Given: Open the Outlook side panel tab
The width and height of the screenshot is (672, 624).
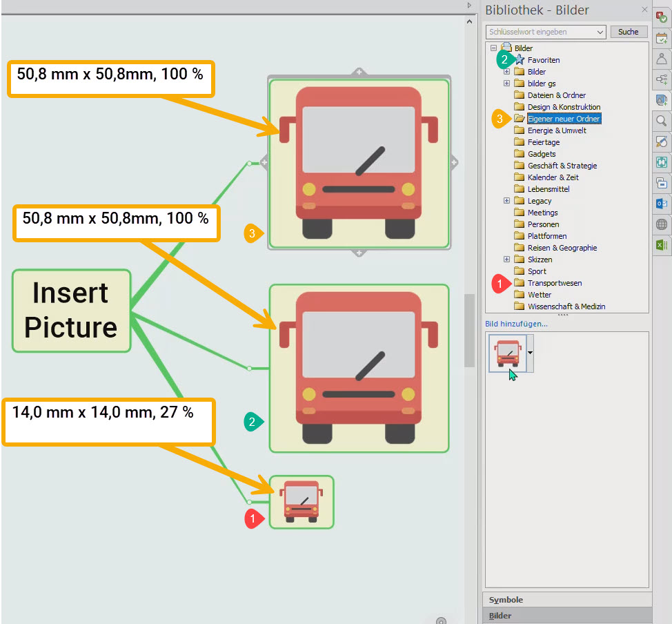Looking at the screenshot, I should point(662,204).
